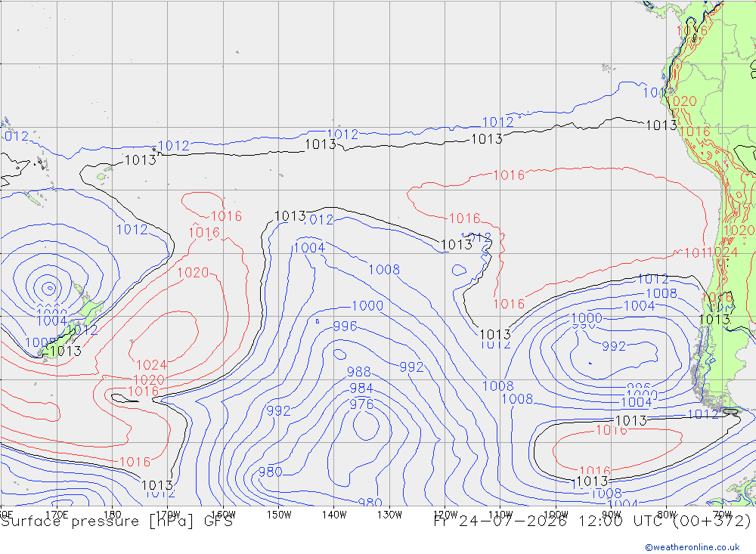Click the '988' isobar pressure label
Image resolution: width=756 pixels, height=554 pixels.
[x=359, y=372]
